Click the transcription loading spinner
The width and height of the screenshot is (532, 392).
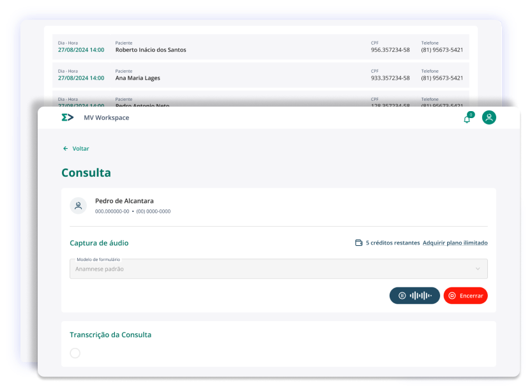[x=75, y=353]
